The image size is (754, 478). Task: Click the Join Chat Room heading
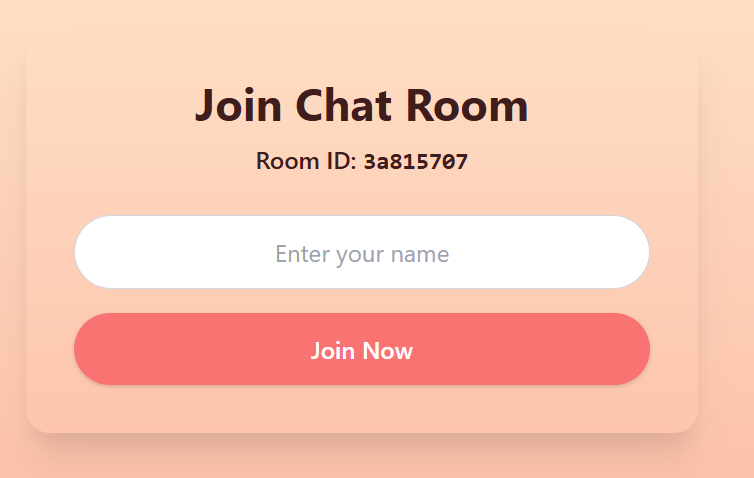point(362,106)
